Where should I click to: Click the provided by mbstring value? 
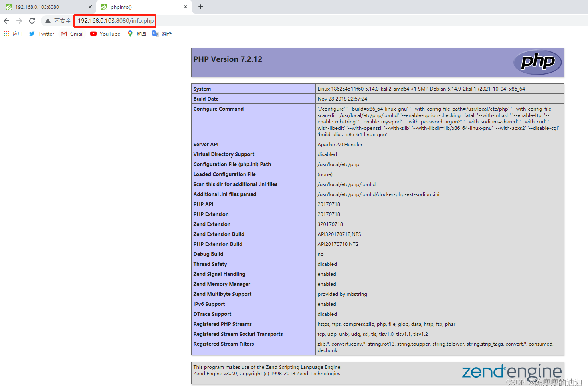[x=343, y=294]
